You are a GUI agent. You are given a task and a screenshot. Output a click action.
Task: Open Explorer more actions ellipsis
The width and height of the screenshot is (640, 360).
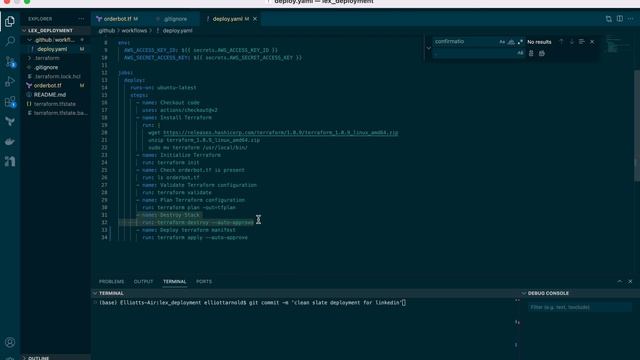[81, 19]
